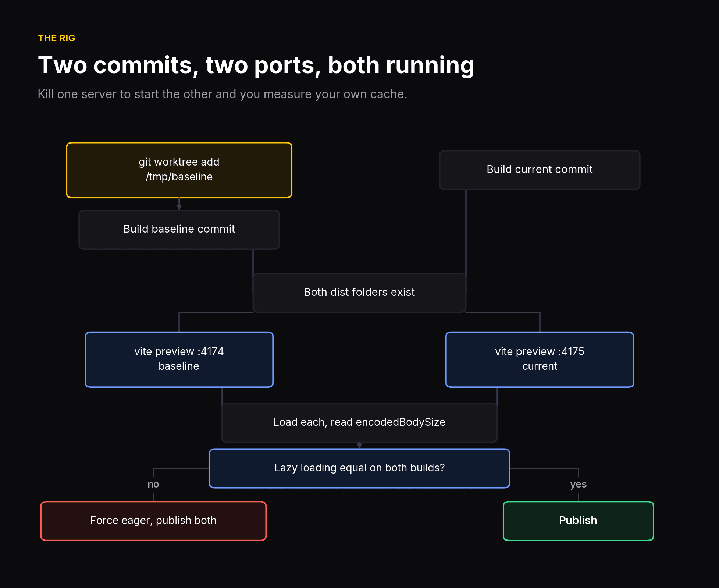The width and height of the screenshot is (719, 588).
Task: Click the 'Lazy loading equal on both builds?' decision
Action: [359, 468]
